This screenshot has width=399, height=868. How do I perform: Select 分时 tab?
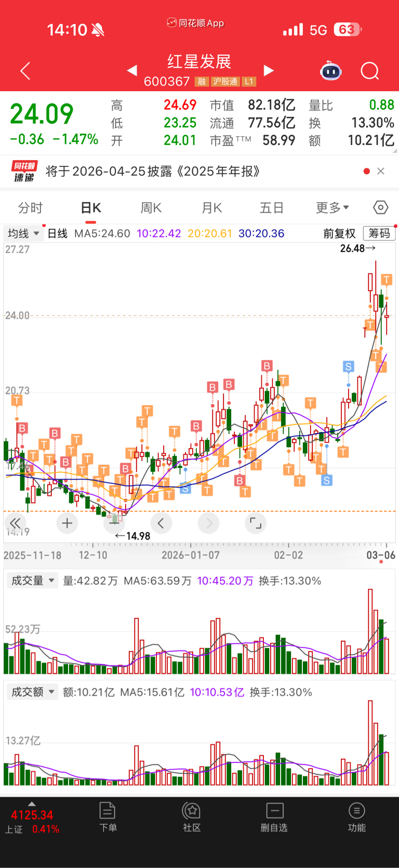[30, 208]
